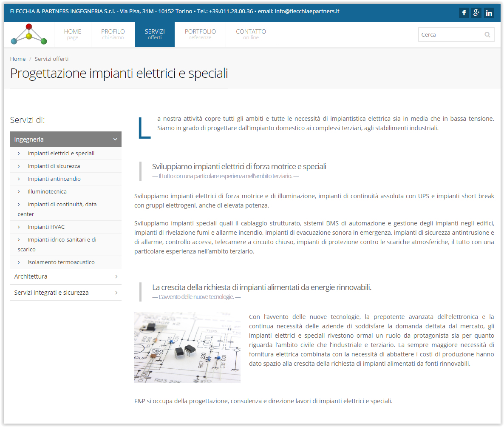Open the PORTFOLIO referenze menu

pos(200,34)
